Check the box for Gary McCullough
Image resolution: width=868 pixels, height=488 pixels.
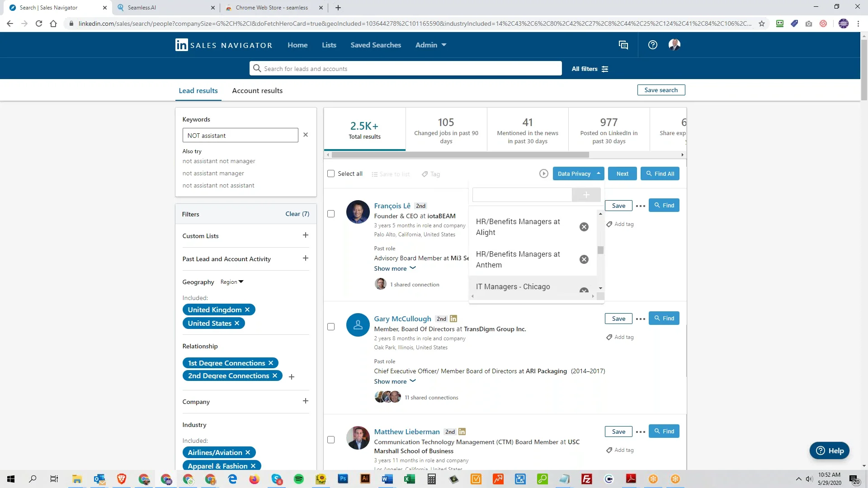[331, 327]
